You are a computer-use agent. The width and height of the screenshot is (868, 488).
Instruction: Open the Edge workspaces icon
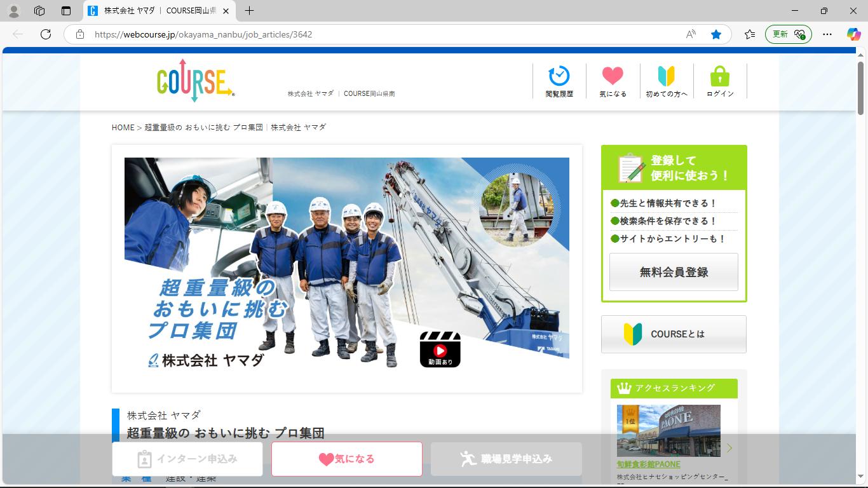39,11
